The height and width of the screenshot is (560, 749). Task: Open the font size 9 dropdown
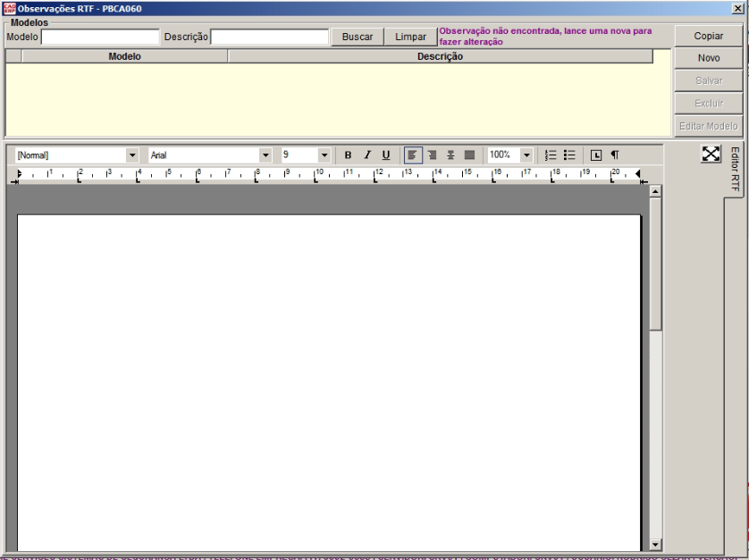point(324,155)
